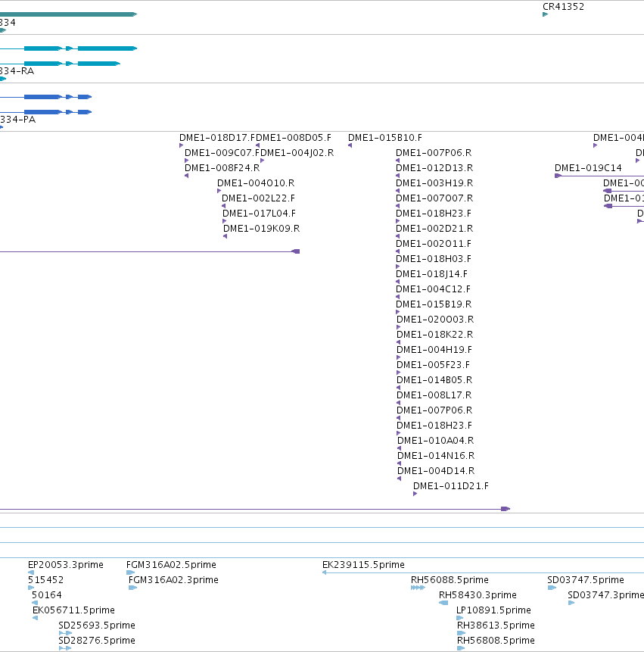Click the RH56808.5prime label
Image resolution: width=644 pixels, height=652 pixels.
coord(496,641)
